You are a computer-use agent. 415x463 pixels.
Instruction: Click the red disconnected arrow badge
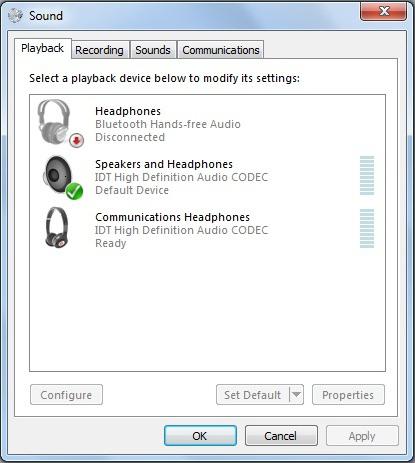coord(76,140)
